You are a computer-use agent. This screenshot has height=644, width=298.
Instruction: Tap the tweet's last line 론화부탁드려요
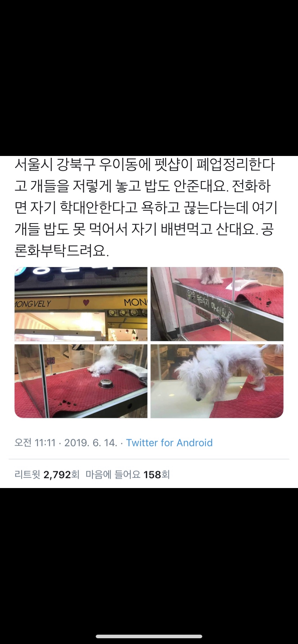pos(62,250)
